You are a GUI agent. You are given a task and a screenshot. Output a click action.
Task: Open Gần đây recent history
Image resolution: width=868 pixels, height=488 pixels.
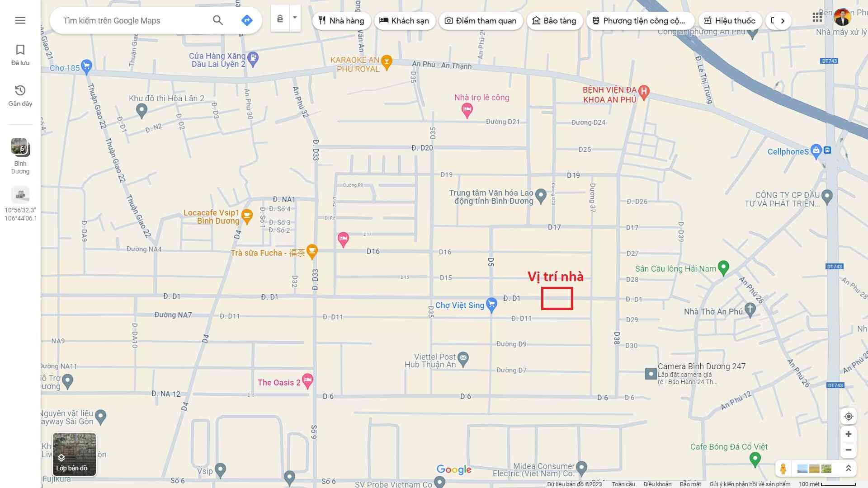(20, 95)
